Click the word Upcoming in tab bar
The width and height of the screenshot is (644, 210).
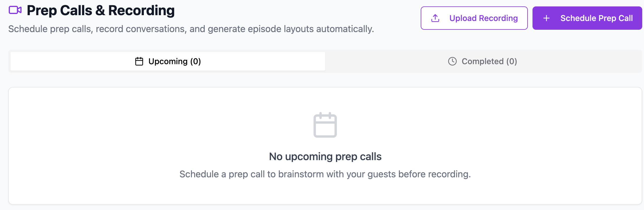(x=168, y=61)
